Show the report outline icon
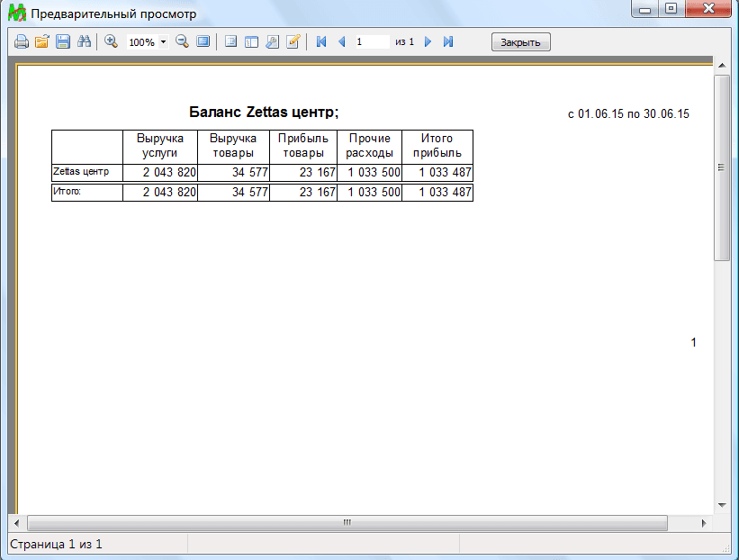 231,41
